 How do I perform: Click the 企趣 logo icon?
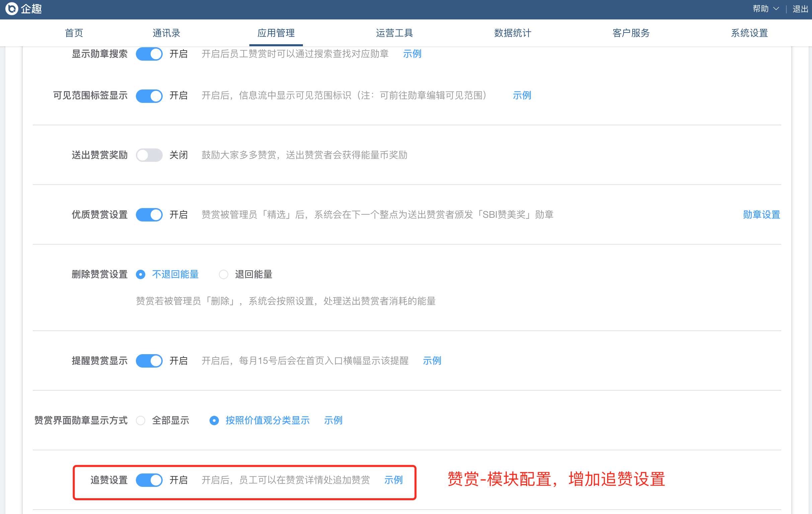point(11,9)
